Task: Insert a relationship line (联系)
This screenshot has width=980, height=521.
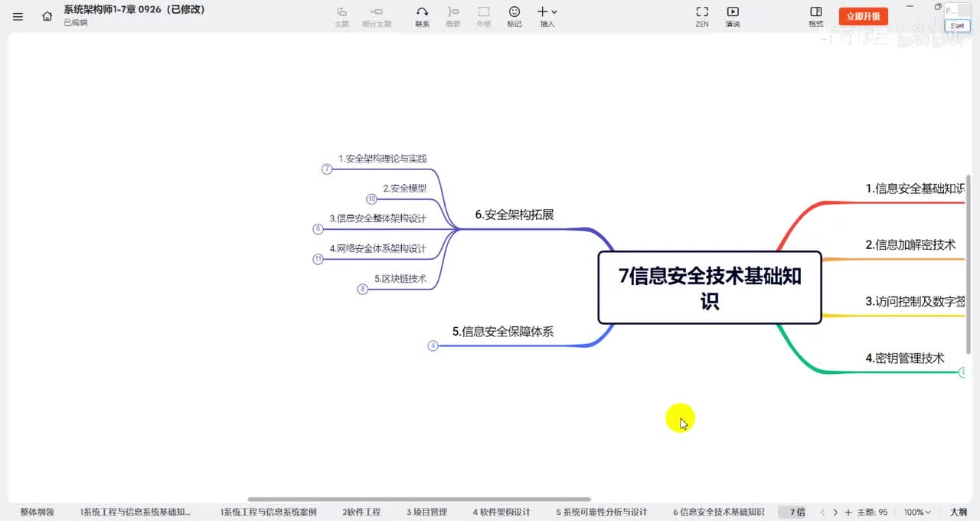Action: 422,16
